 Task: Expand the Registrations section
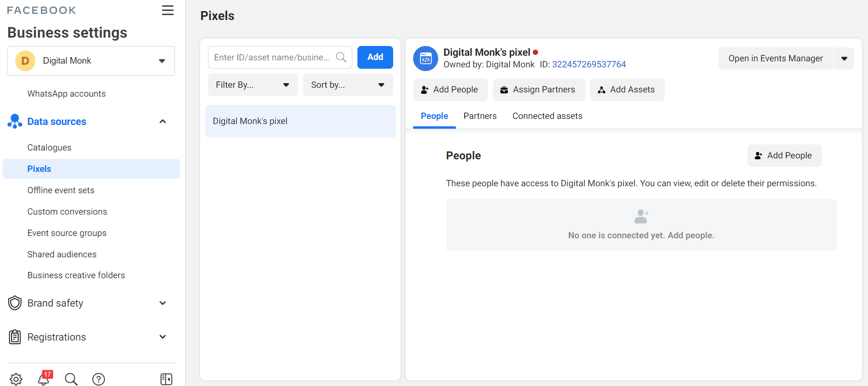coord(162,337)
